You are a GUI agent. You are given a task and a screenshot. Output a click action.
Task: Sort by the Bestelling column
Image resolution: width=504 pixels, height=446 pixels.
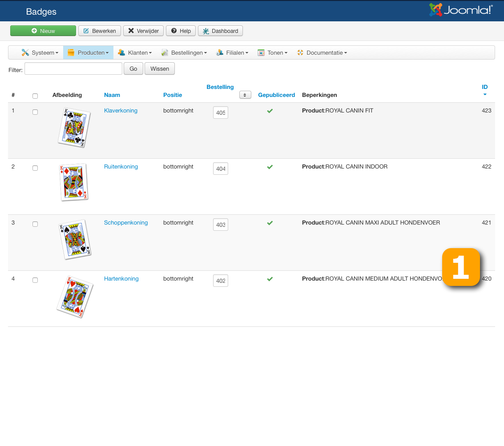(220, 87)
